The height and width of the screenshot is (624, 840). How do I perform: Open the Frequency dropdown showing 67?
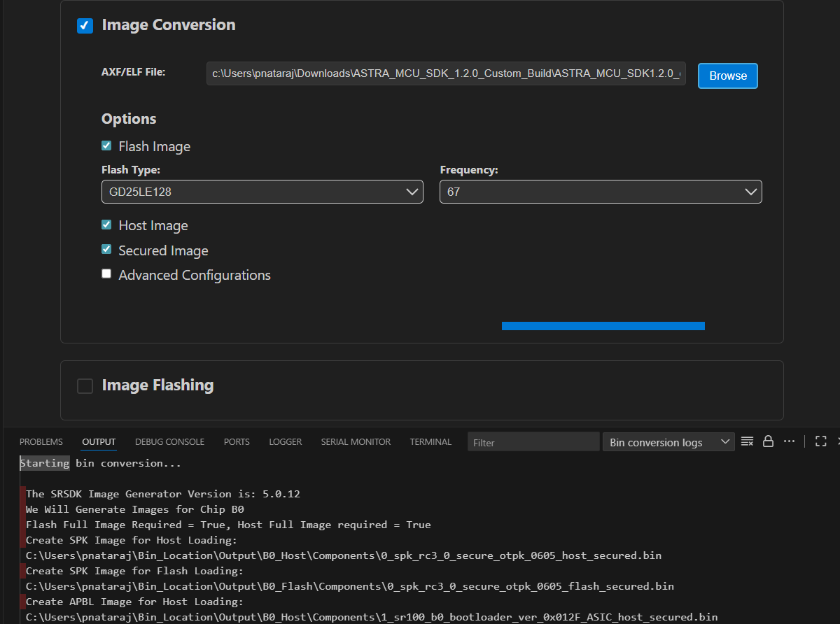pos(600,192)
